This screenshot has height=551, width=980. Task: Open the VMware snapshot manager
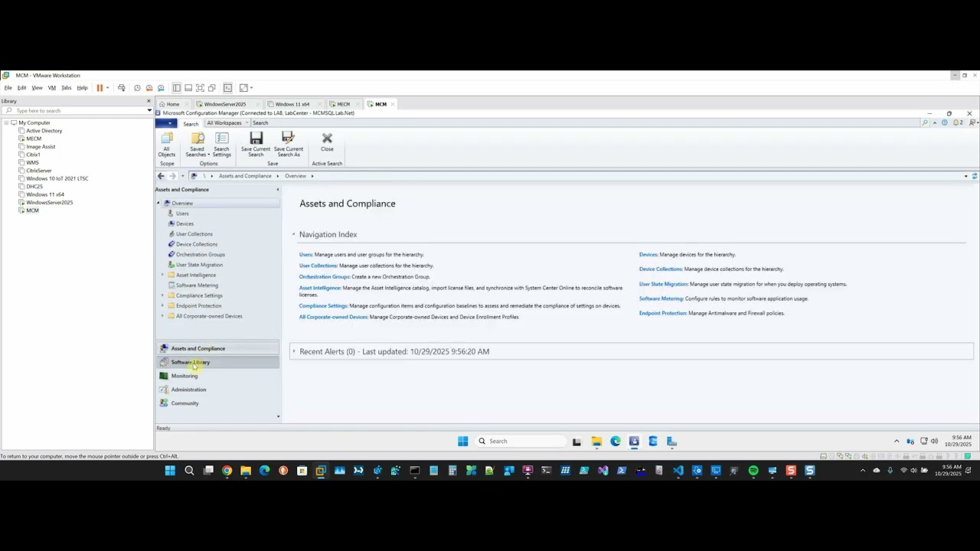pyautogui.click(x=162, y=88)
